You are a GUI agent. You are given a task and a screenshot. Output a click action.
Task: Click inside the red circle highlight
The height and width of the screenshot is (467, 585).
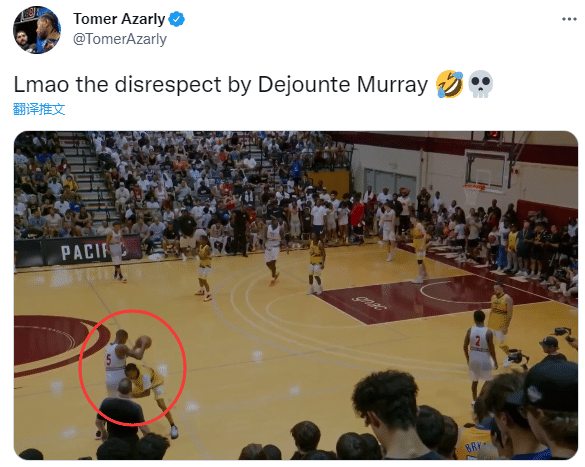click(132, 367)
